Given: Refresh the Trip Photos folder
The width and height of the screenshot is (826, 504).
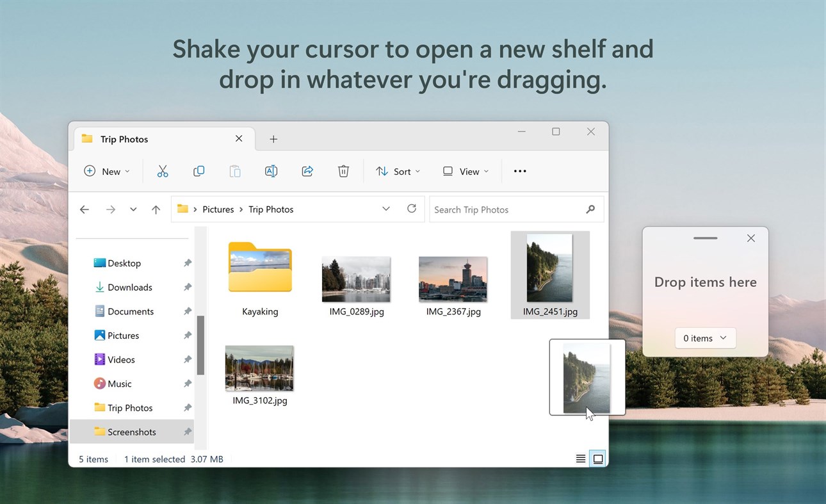Looking at the screenshot, I should pyautogui.click(x=412, y=209).
